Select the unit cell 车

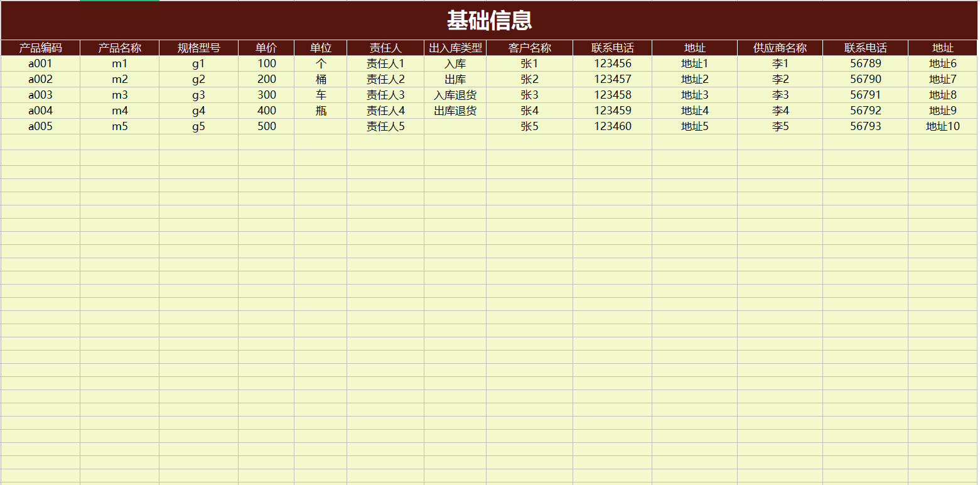coord(321,95)
